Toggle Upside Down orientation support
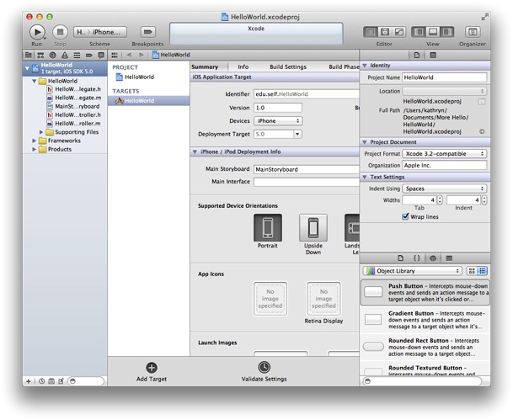This screenshot has width=513, height=420. pos(313,228)
